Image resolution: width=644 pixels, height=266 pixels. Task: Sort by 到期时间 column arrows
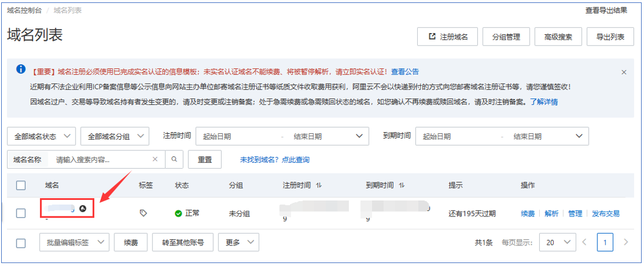tap(402, 185)
